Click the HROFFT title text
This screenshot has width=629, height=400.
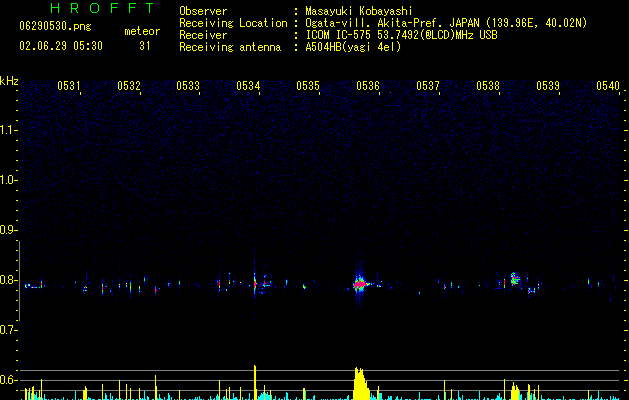[102, 8]
